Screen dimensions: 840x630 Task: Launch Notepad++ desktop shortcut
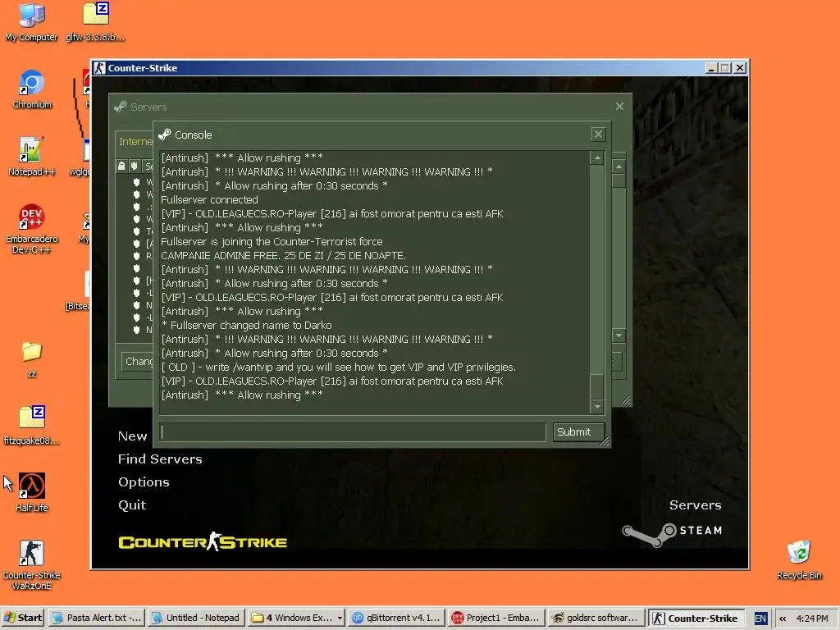coord(32,156)
